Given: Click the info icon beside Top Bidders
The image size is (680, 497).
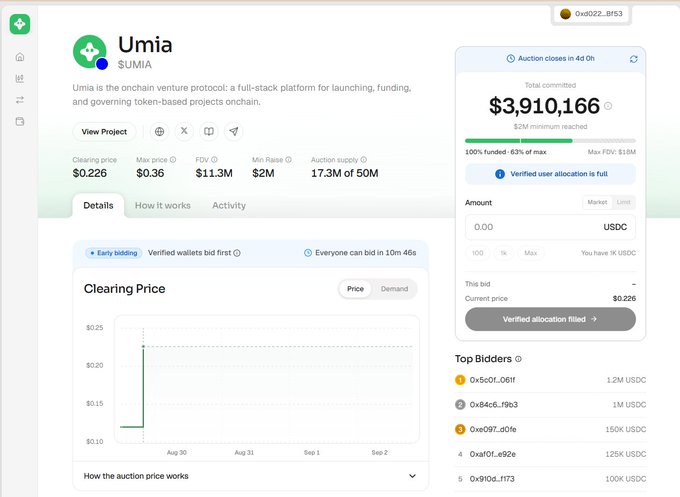Looking at the screenshot, I should coord(518,359).
